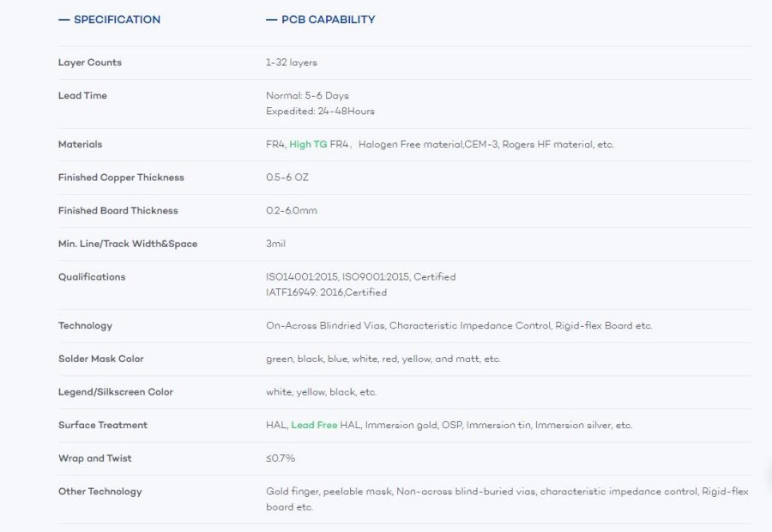Click the Solder Mask Color label
Screen dimensions: 772x532
tap(101, 360)
